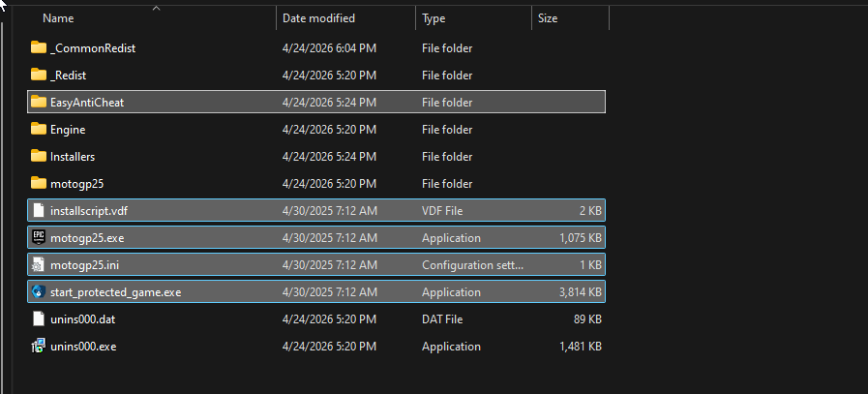Click the Configuration sett... type cell
Viewport: 868px width, 394px height.
(x=473, y=265)
